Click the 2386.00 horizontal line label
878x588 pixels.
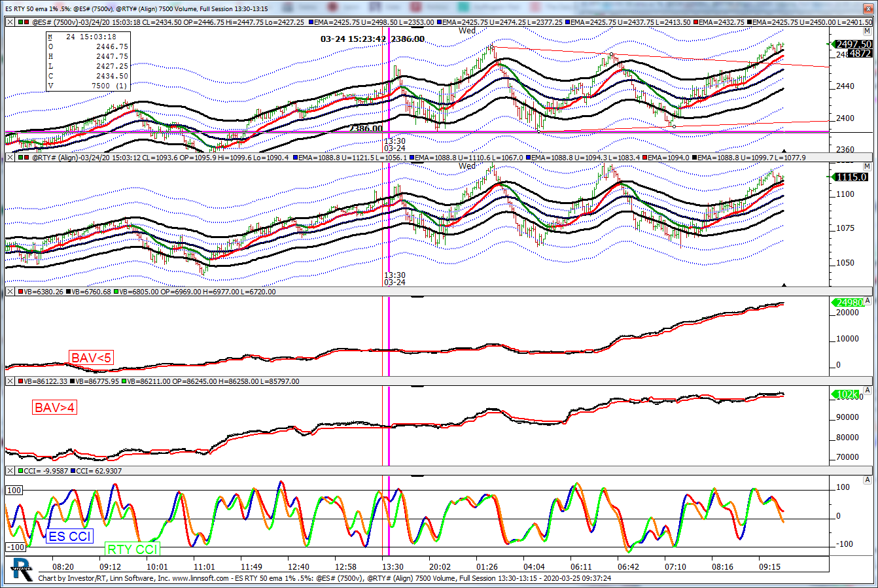366,128
